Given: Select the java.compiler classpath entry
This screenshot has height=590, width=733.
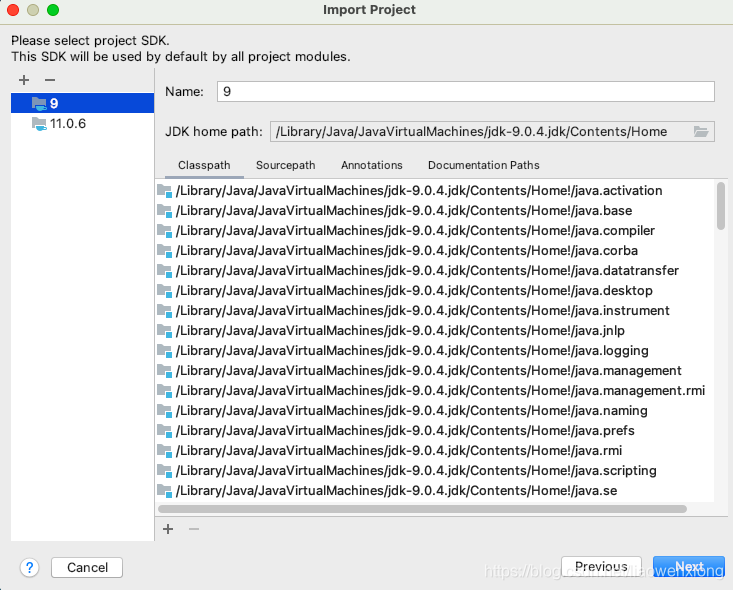Looking at the screenshot, I should pos(435,230).
